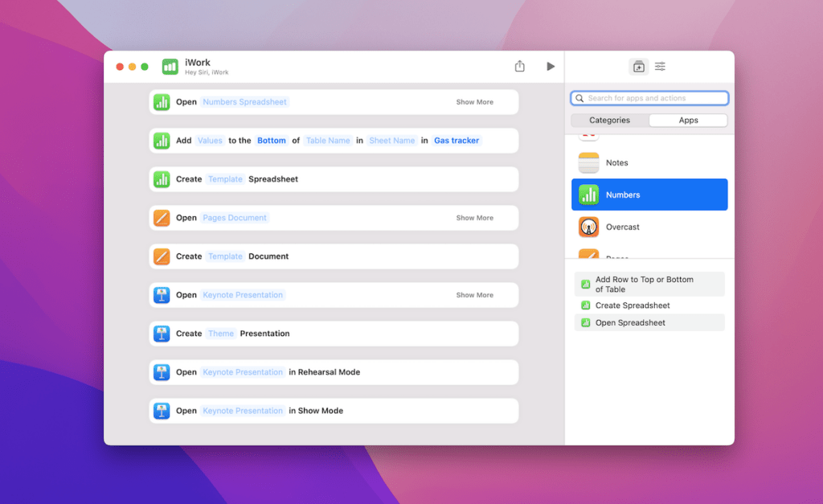
Task: Pick the Keynote Presentation token in the Show Mode action
Action: (x=243, y=411)
